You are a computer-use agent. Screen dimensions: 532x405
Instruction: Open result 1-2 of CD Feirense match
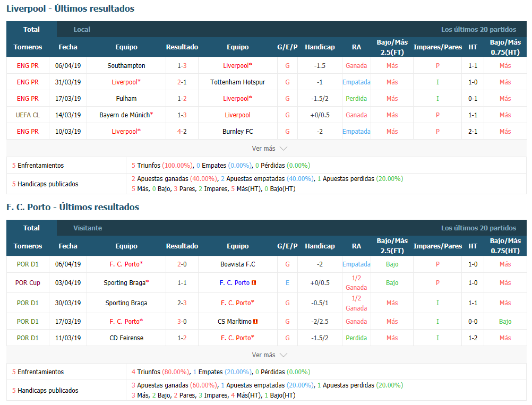coord(182,338)
